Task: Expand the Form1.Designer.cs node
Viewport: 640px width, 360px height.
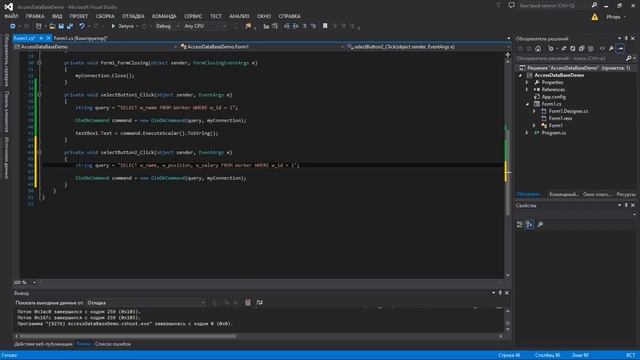Action: tap(534, 111)
